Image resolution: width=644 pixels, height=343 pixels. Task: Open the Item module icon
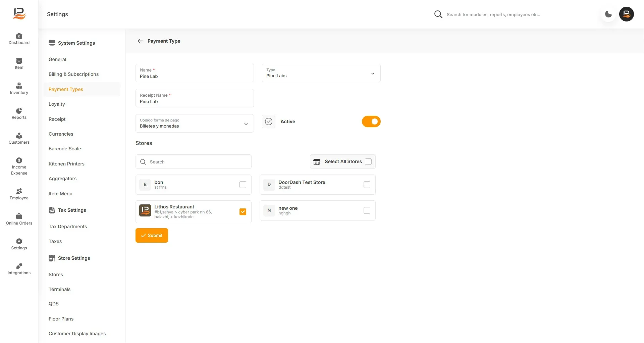point(19,61)
